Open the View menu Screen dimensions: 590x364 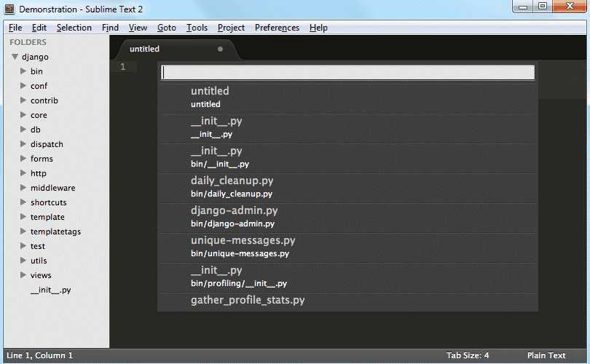[x=138, y=28]
